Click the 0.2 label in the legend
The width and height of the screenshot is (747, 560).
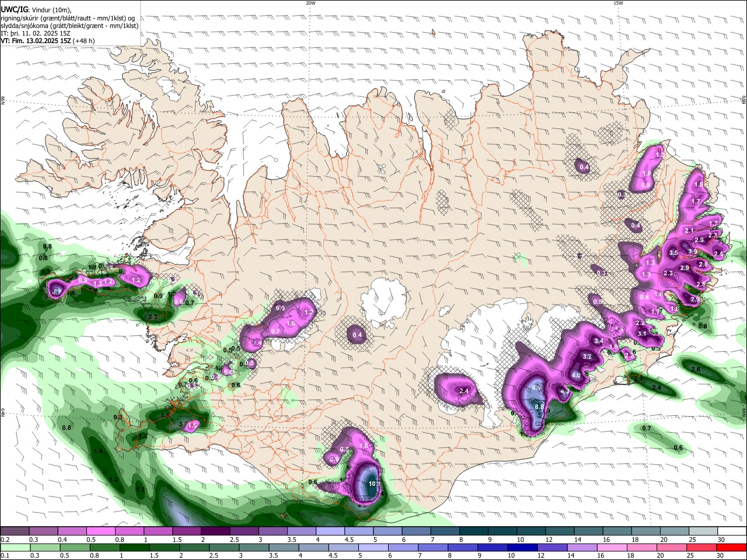tap(5, 540)
